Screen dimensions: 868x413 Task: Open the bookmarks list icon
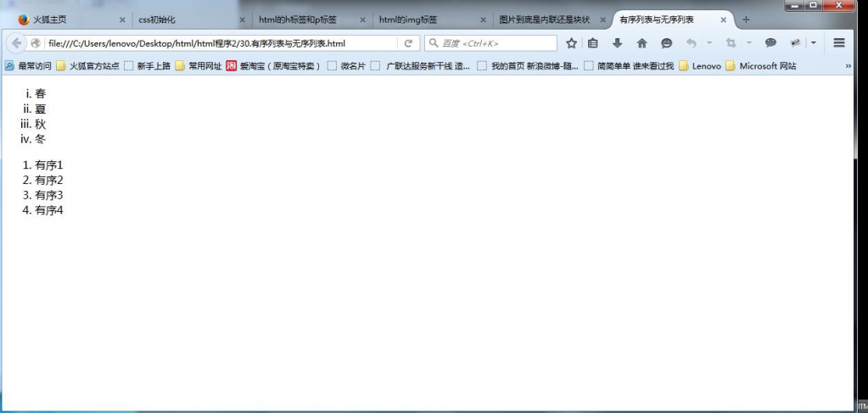(x=593, y=43)
